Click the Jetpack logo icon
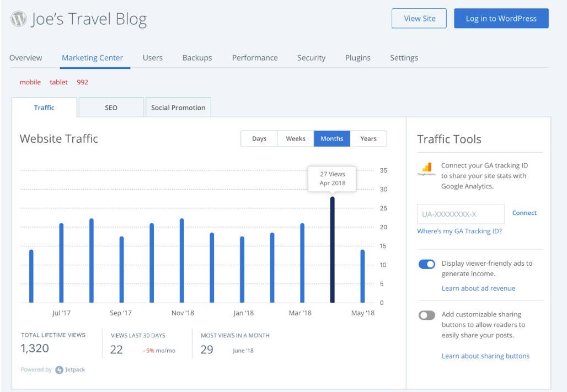The width and height of the screenshot is (567, 392). click(x=59, y=370)
